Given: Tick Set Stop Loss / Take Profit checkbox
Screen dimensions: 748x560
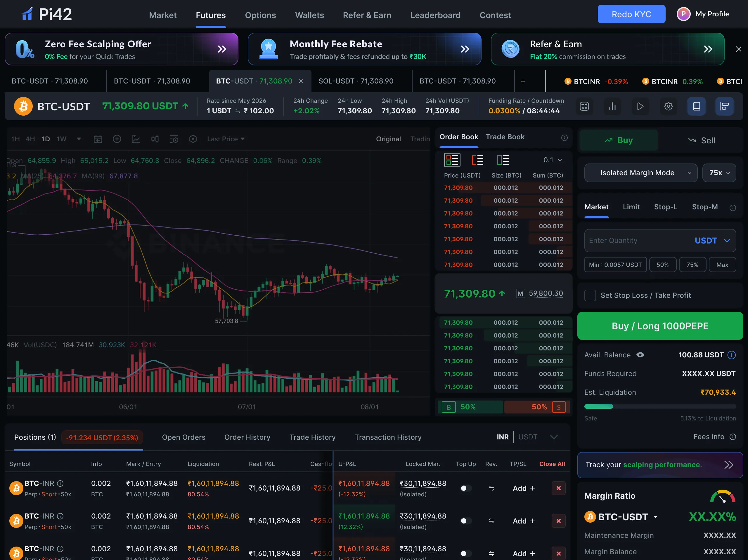Looking at the screenshot, I should tap(590, 295).
